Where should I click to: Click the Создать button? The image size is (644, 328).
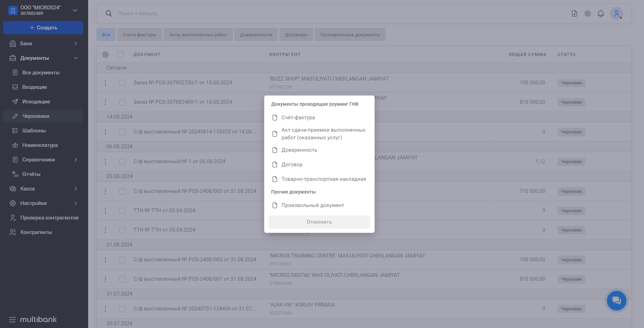point(43,28)
